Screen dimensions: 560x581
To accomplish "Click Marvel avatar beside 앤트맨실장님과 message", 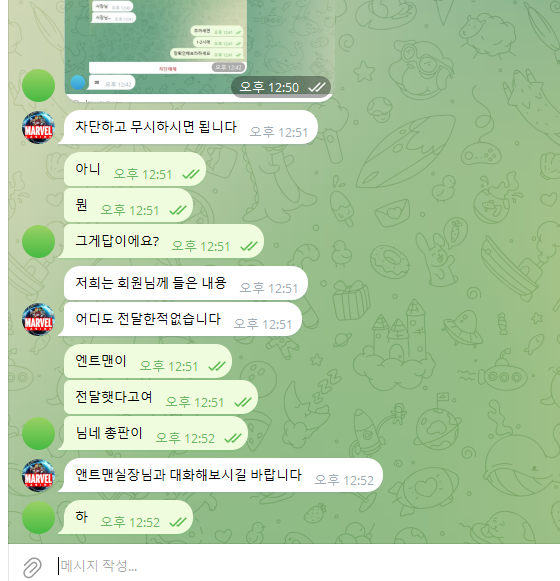I will pyautogui.click(x=39, y=476).
